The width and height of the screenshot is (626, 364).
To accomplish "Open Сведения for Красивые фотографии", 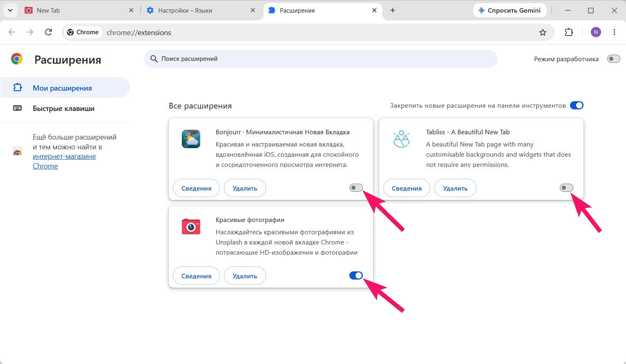I will click(196, 276).
